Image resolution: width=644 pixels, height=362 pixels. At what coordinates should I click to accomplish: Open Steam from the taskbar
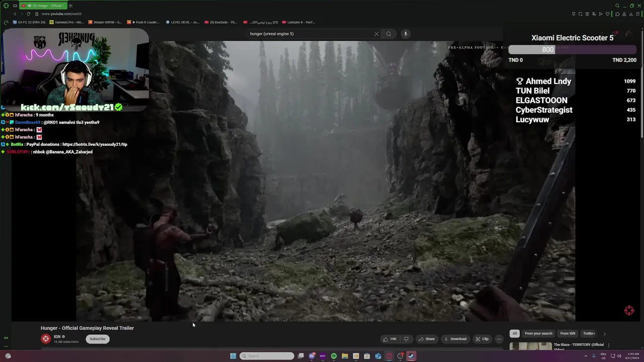411,356
